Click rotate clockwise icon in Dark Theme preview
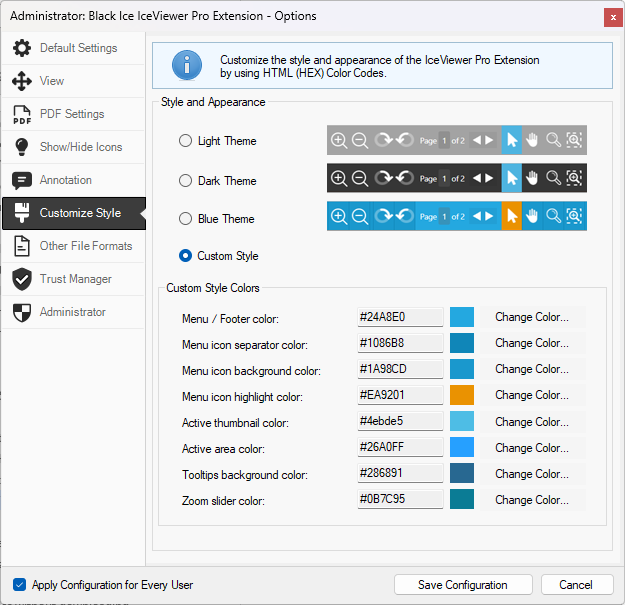 pos(383,178)
